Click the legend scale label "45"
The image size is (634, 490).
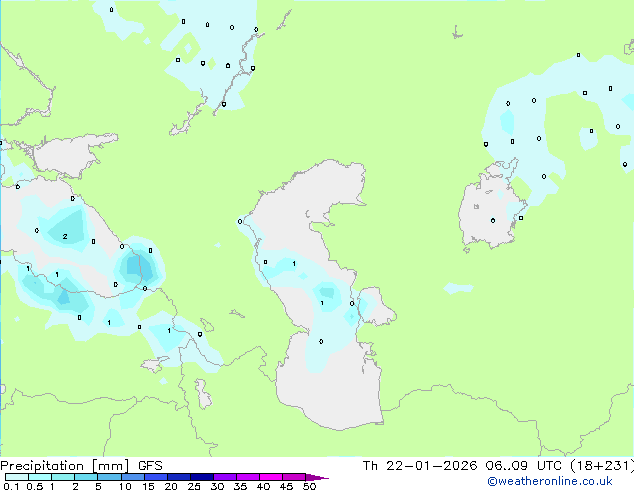click(286, 486)
